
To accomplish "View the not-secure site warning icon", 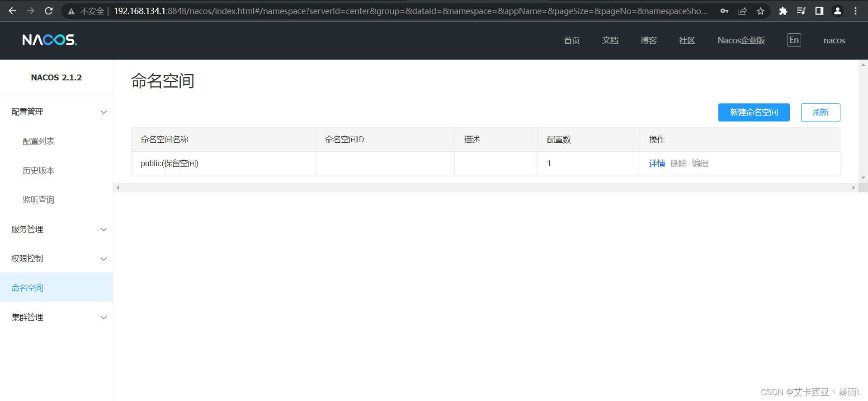I will (x=71, y=11).
